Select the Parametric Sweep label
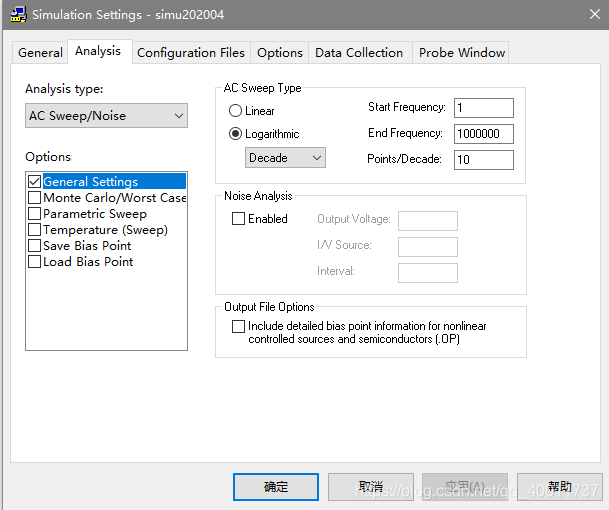Viewport: 609px width, 510px height. 95,213
